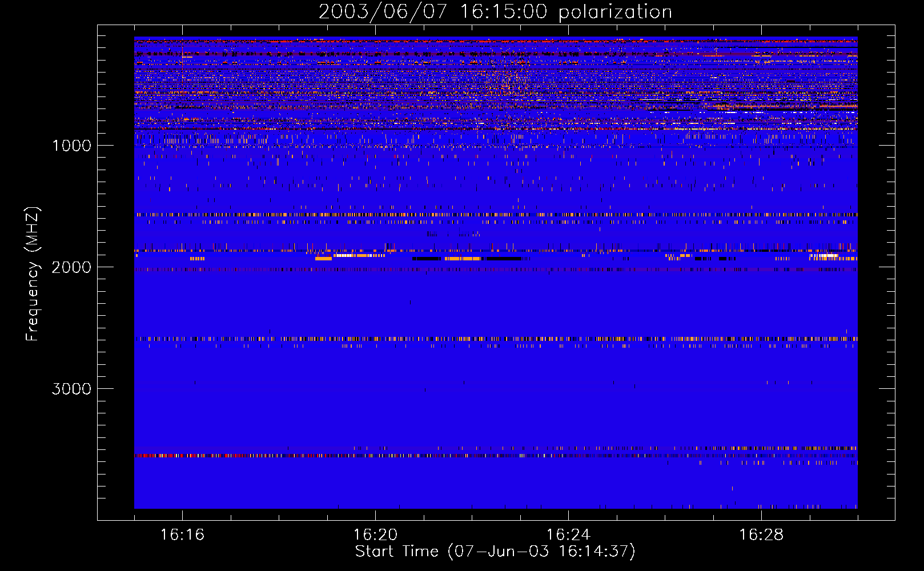This screenshot has width=924, height=571.
Task: Click the '2000' frequency tick label
Action: [71, 267]
